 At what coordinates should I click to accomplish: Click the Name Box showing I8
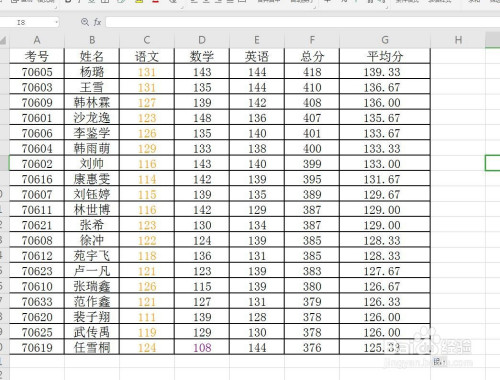coord(28,22)
